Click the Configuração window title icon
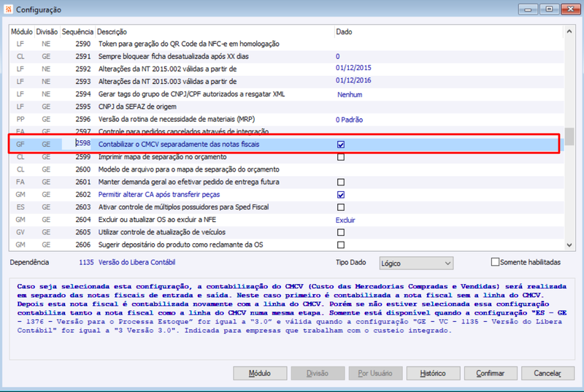Screen dimensions: 584x392 click(8, 9)
